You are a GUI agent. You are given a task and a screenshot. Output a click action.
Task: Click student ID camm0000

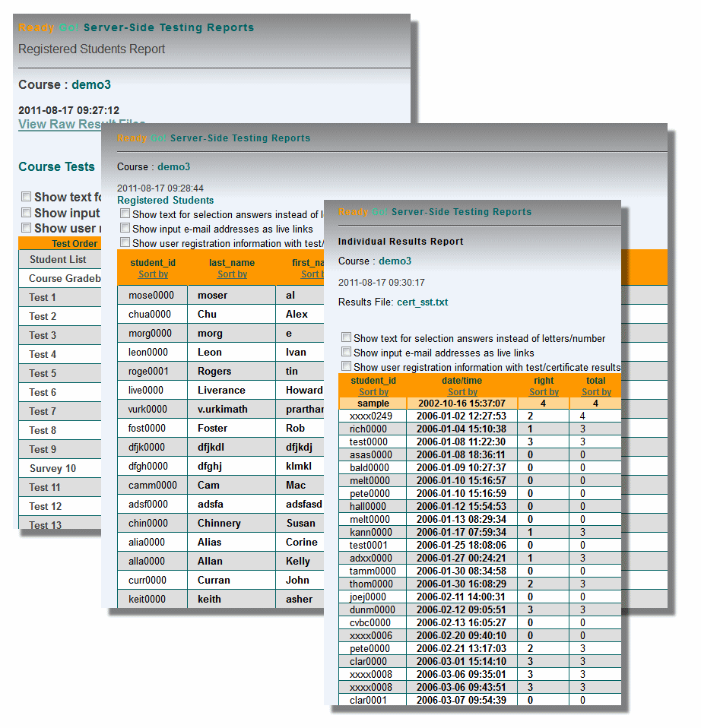pos(152,485)
